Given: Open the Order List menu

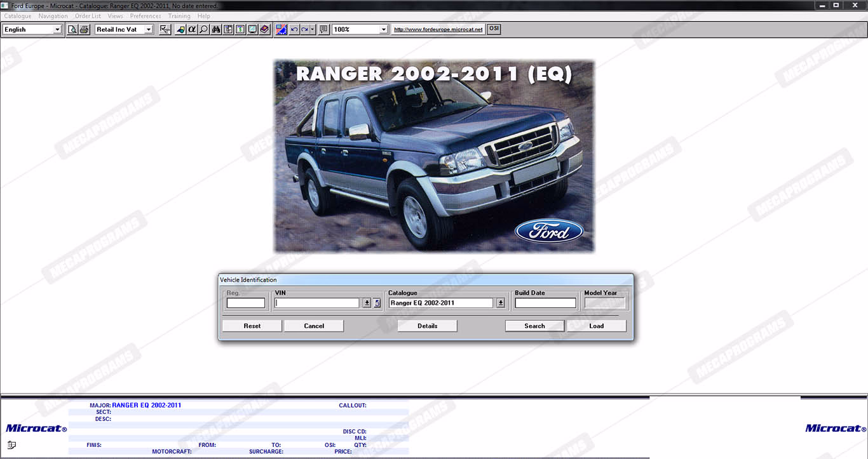Looking at the screenshot, I should click(88, 16).
